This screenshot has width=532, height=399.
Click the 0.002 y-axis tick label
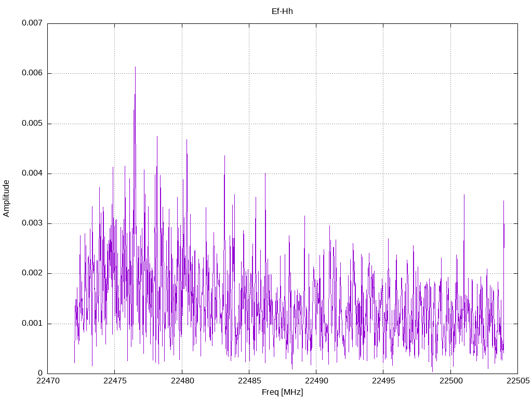click(x=32, y=273)
